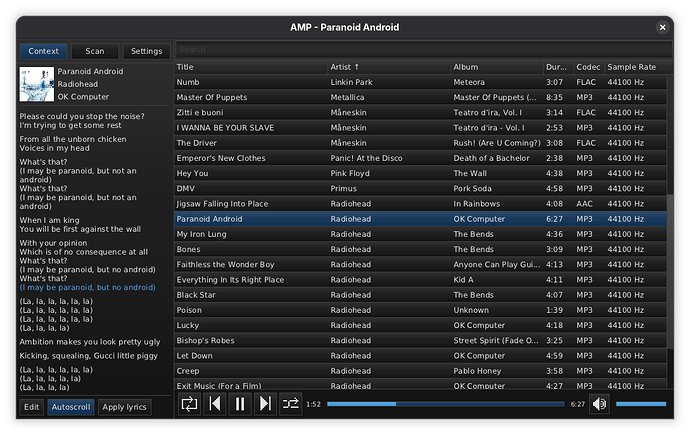The image size is (690, 435).
Task: Sort by the Duration column header
Action: click(558, 67)
